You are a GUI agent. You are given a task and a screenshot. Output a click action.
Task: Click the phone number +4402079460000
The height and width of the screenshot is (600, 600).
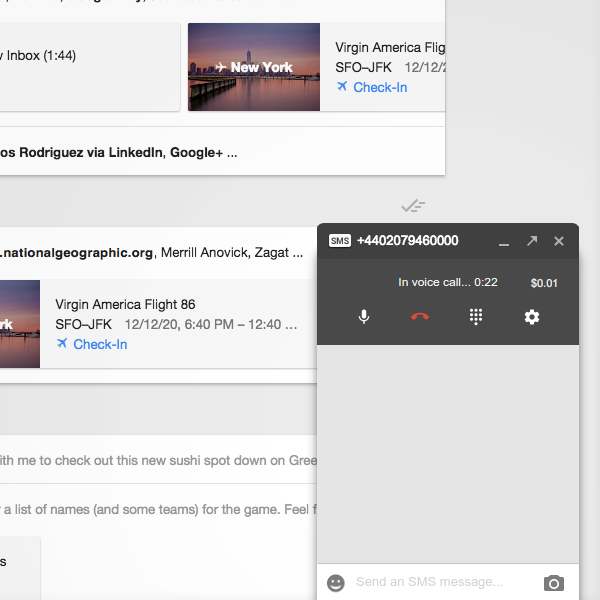tap(407, 240)
